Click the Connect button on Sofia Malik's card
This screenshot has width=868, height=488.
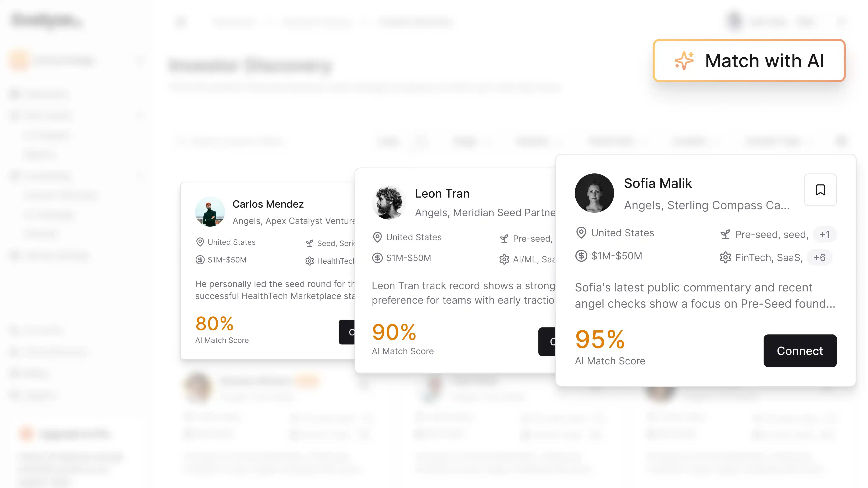coord(800,351)
